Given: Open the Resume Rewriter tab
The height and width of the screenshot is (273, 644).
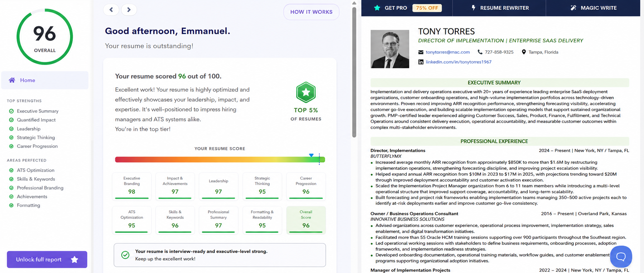Looking at the screenshot, I should point(499,8).
